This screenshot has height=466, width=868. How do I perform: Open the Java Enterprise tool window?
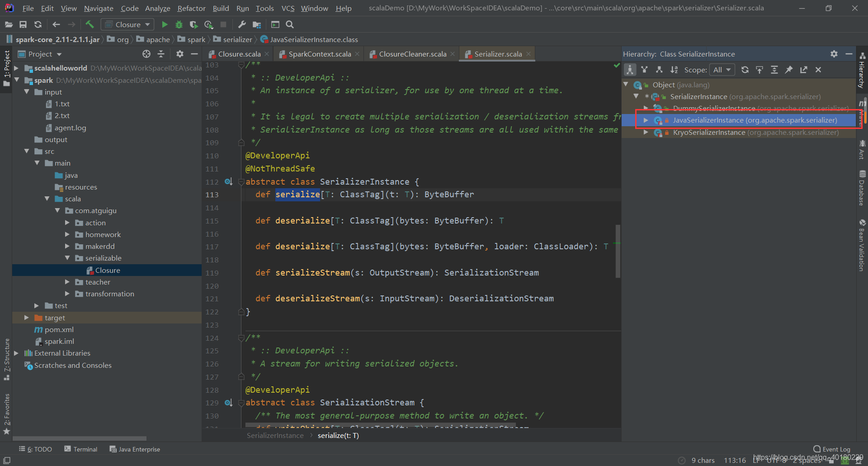[135, 449]
